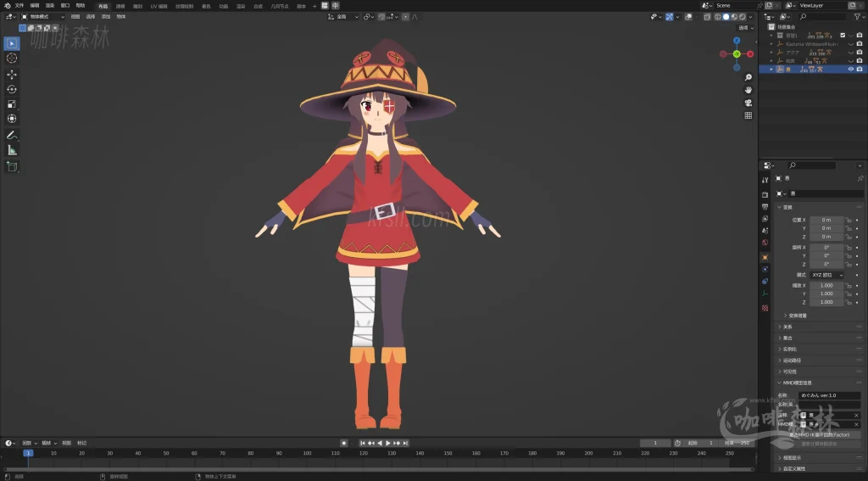Switch to the UV 编辑 workspace tab

(159, 6)
